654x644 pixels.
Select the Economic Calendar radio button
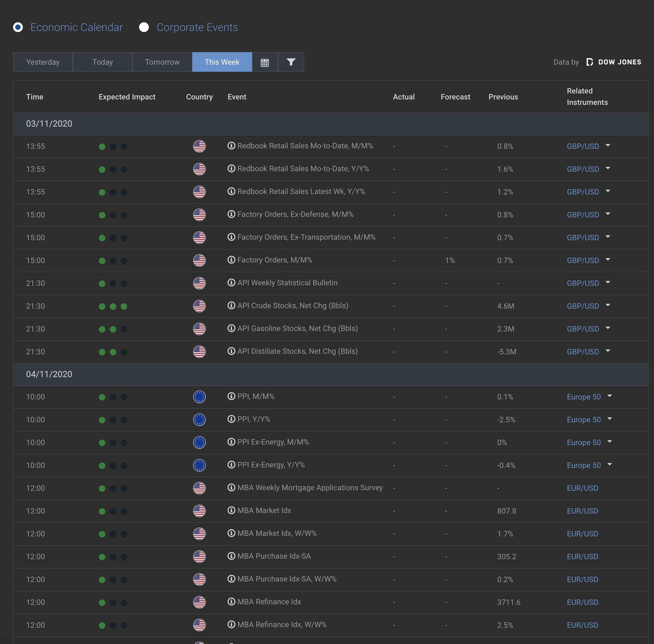pyautogui.click(x=18, y=27)
